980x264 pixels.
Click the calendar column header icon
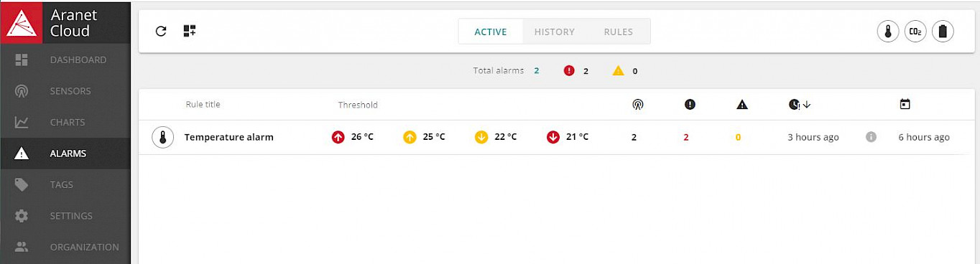[905, 105]
